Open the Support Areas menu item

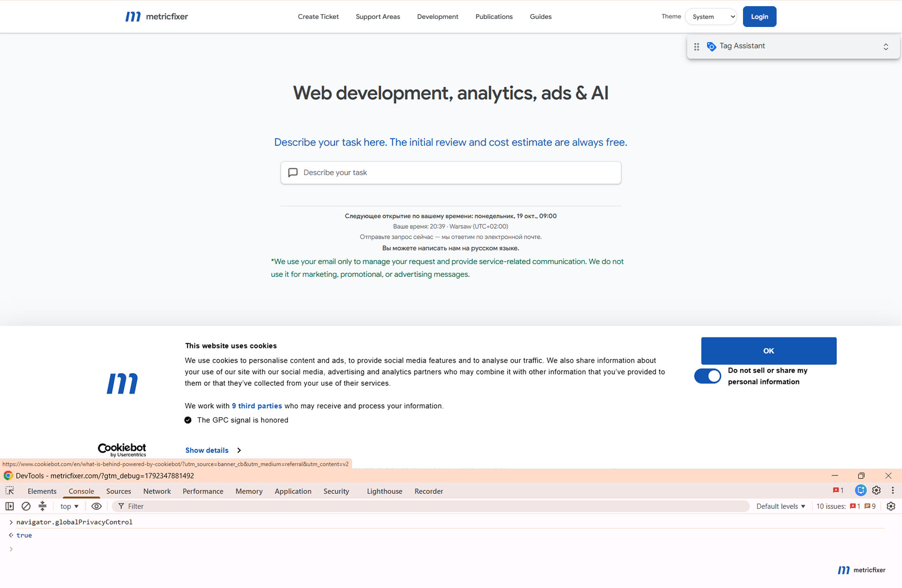(378, 17)
